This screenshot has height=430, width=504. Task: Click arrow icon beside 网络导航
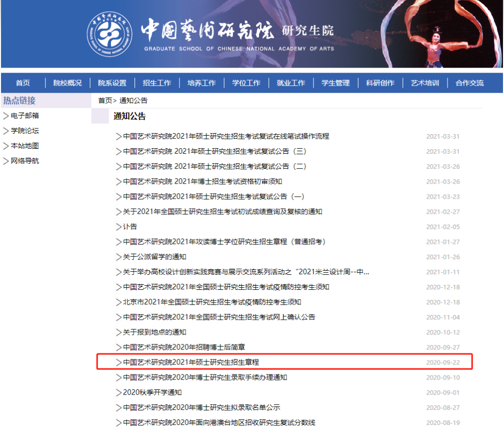tap(6, 161)
